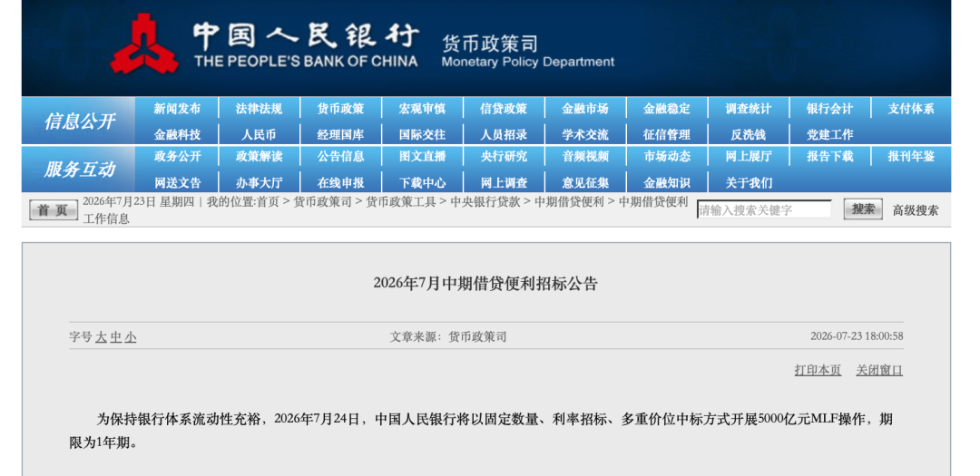Click 关闭窗口 to close the window
This screenshot has height=476, width=980.
click(879, 370)
